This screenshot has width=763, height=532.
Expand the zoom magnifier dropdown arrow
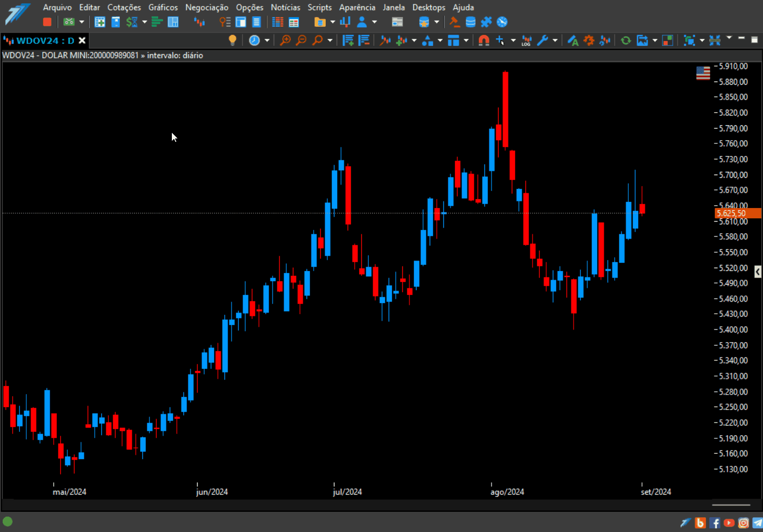pos(330,41)
